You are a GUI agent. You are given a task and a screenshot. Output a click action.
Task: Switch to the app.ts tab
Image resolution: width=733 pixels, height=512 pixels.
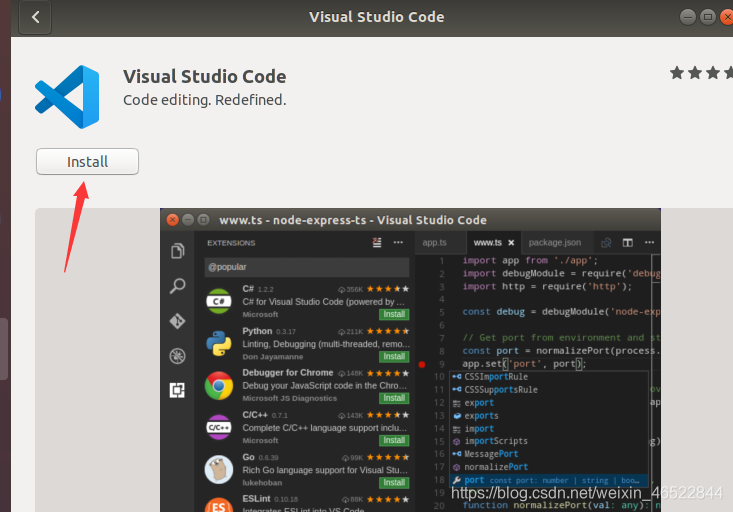[434, 243]
